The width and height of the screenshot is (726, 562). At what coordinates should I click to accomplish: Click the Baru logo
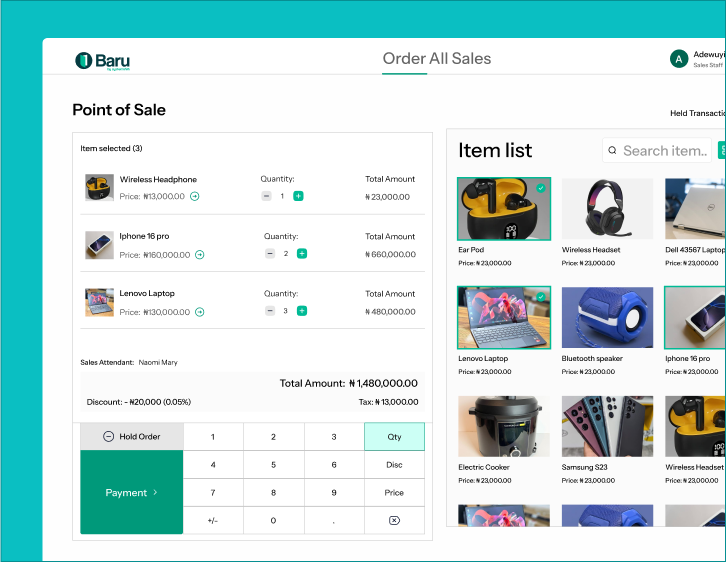click(x=102, y=61)
